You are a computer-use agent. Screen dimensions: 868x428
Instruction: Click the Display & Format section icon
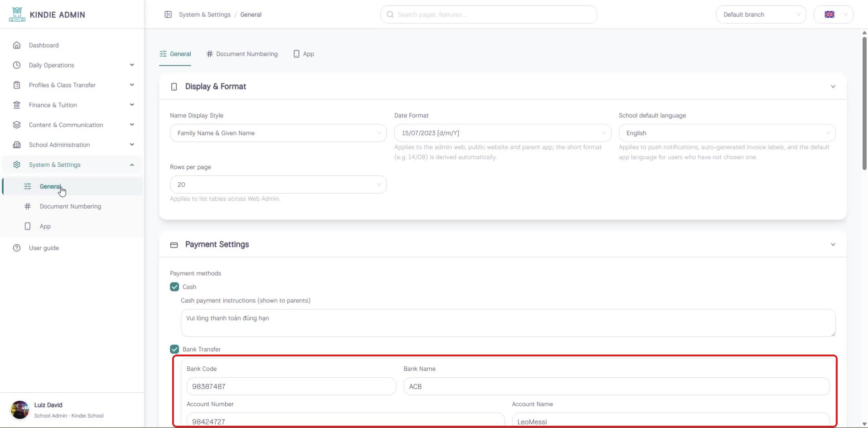(174, 87)
